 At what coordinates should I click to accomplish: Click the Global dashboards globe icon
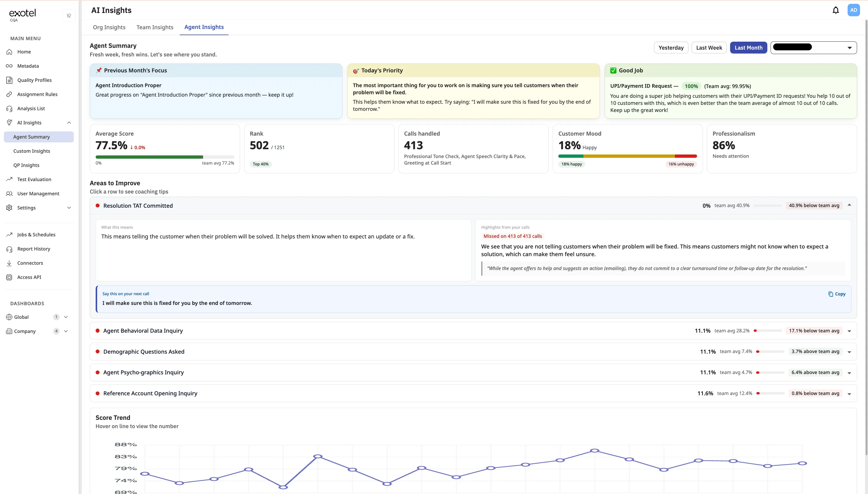[9, 317]
